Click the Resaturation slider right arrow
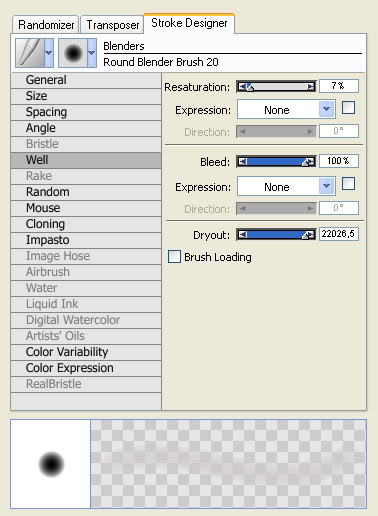 (311, 87)
